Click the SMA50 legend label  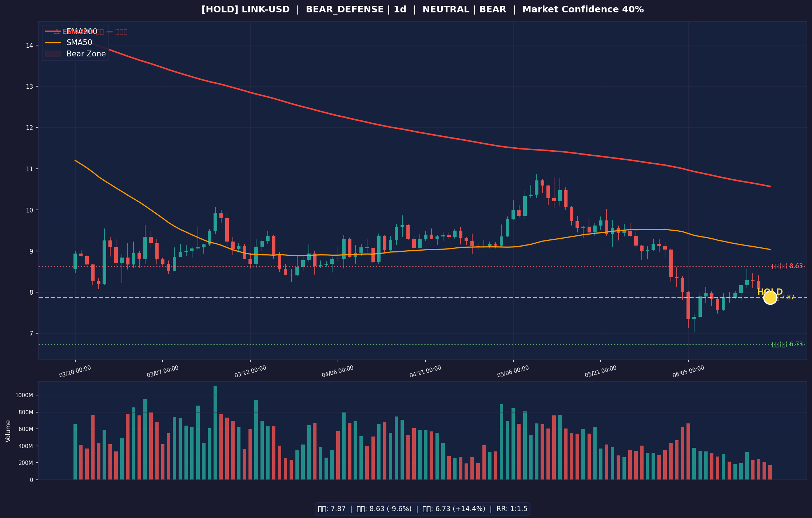pyautogui.click(x=79, y=43)
